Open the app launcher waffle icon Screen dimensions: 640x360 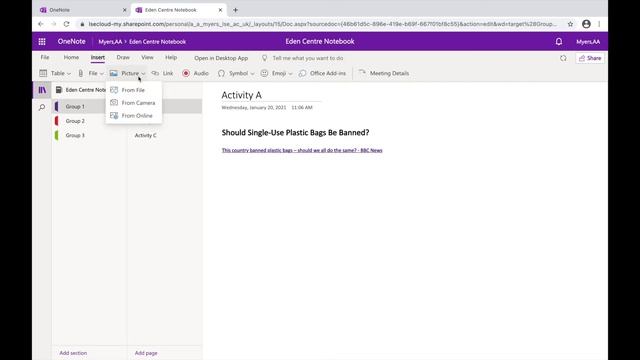42,42
